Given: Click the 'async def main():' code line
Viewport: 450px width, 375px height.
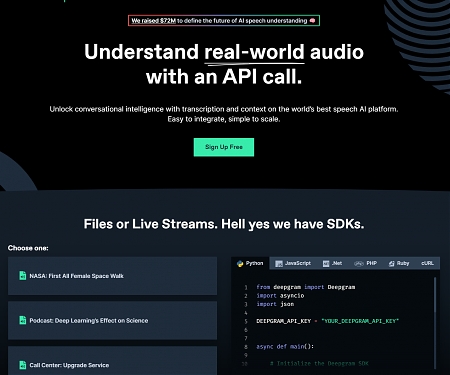Looking at the screenshot, I should pyautogui.click(x=285, y=347).
